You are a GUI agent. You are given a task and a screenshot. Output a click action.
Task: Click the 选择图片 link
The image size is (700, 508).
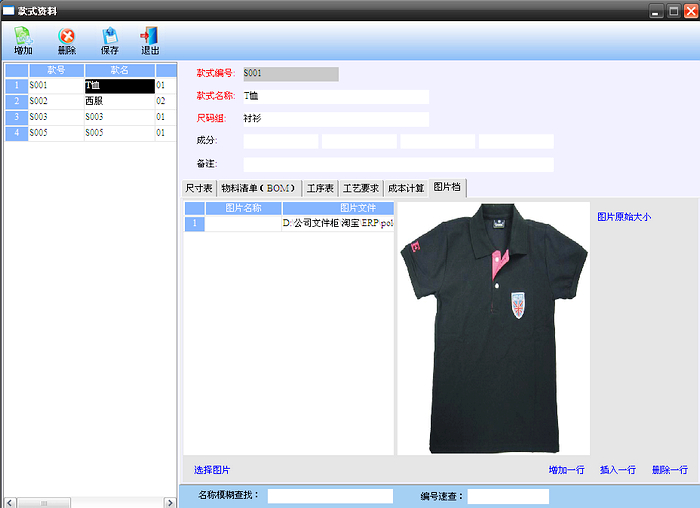pyautogui.click(x=212, y=470)
